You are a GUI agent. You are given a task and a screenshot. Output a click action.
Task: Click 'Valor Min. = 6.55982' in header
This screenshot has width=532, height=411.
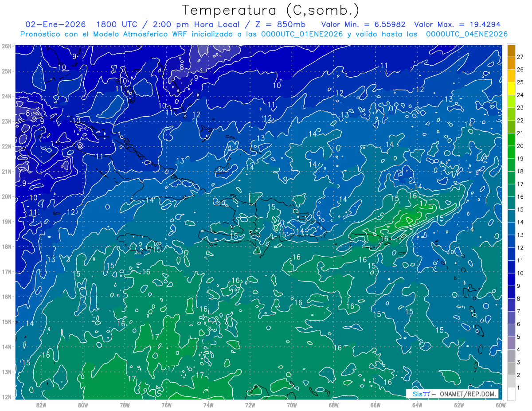tap(363, 24)
